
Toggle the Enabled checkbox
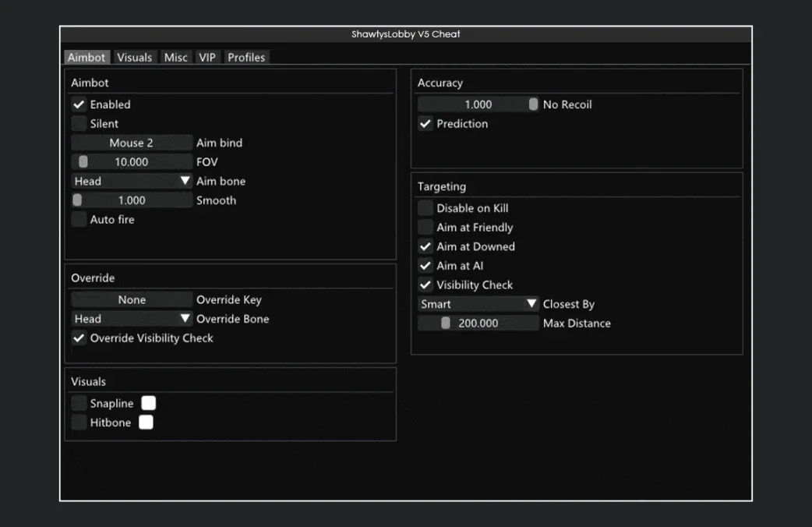point(79,104)
